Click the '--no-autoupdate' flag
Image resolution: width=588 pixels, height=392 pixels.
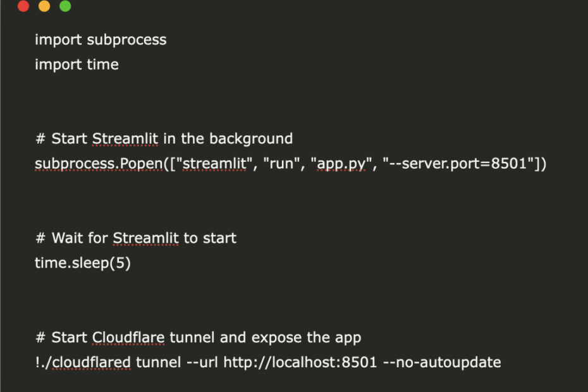click(442, 362)
